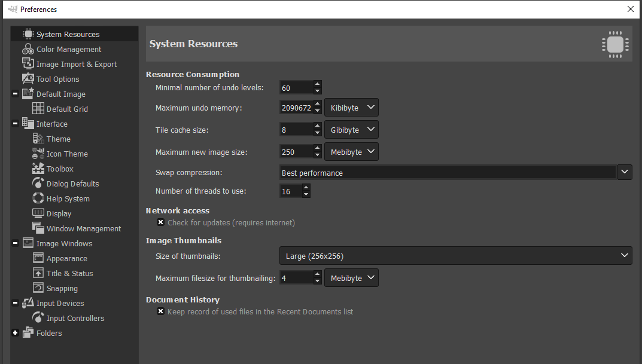This screenshot has width=642, height=364.
Task: Click the Window Management icon
Action: pos(38,228)
